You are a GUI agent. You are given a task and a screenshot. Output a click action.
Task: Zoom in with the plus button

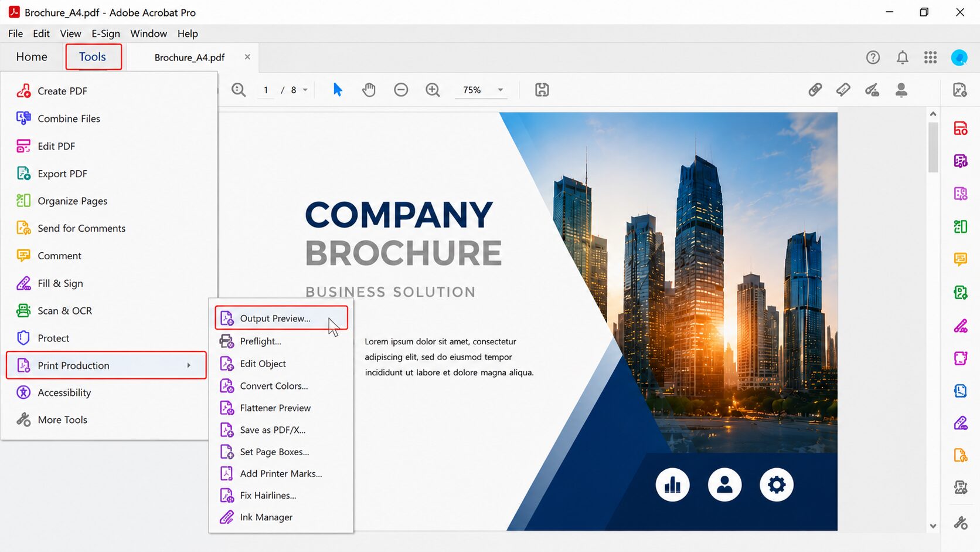pos(433,90)
